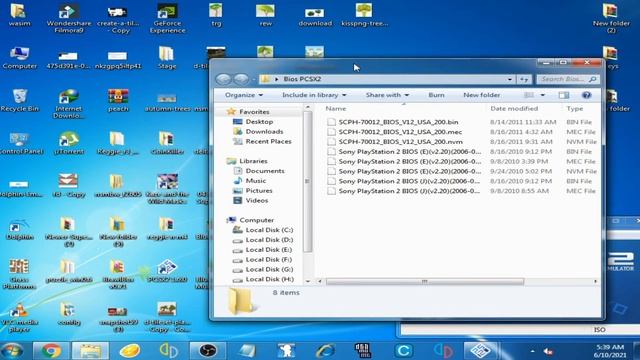Select Local Disk (G:)
Viewport: 640px width, 360px height.
(x=269, y=269)
